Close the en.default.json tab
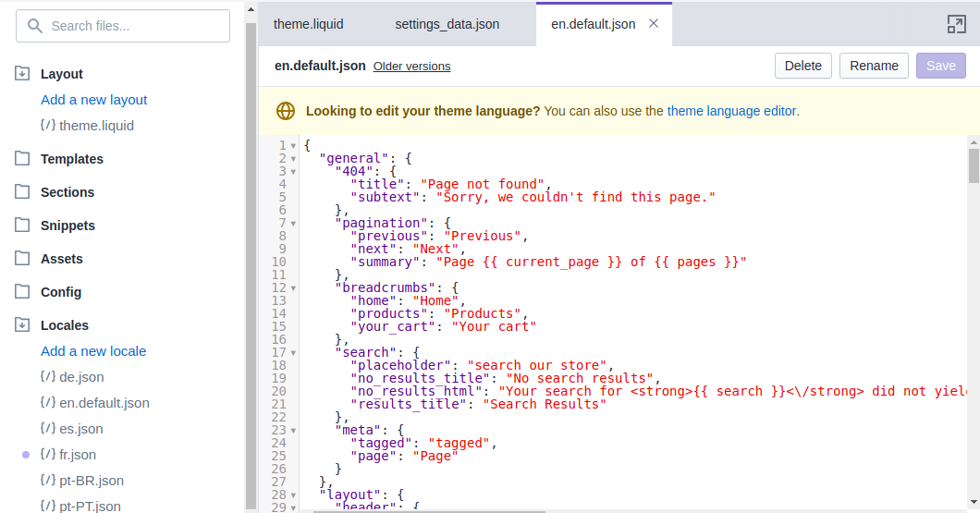This screenshot has height=513, width=980. point(654,24)
